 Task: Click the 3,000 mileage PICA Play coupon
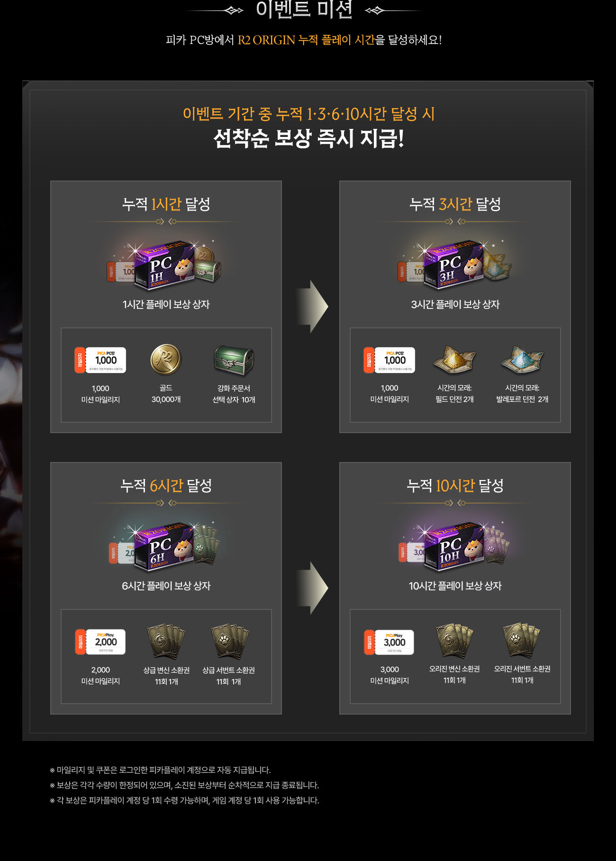[389, 642]
